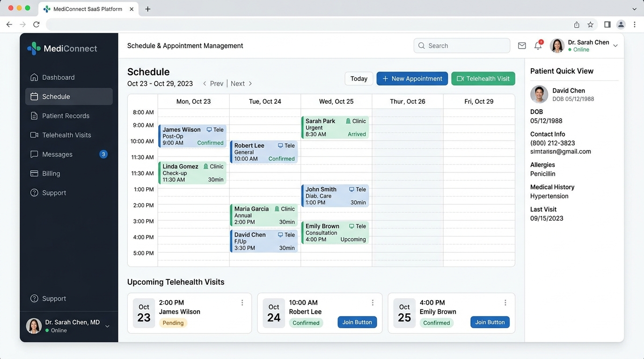
Task: Open Sarah Park Urgent appointment block
Action: pos(335,128)
